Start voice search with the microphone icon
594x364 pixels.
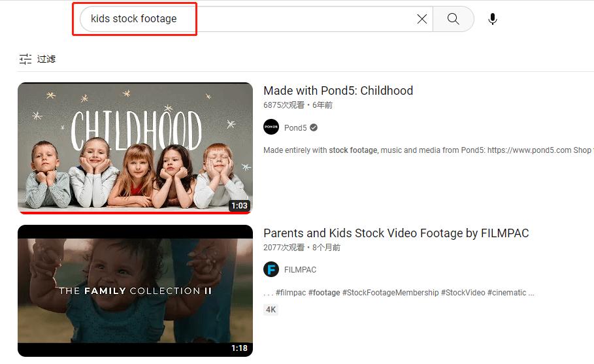(493, 19)
